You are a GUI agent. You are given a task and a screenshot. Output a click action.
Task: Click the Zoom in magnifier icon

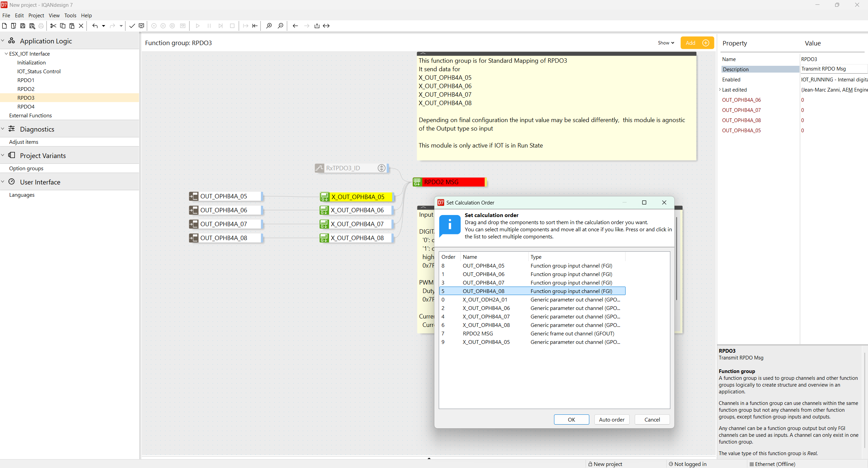point(269,26)
